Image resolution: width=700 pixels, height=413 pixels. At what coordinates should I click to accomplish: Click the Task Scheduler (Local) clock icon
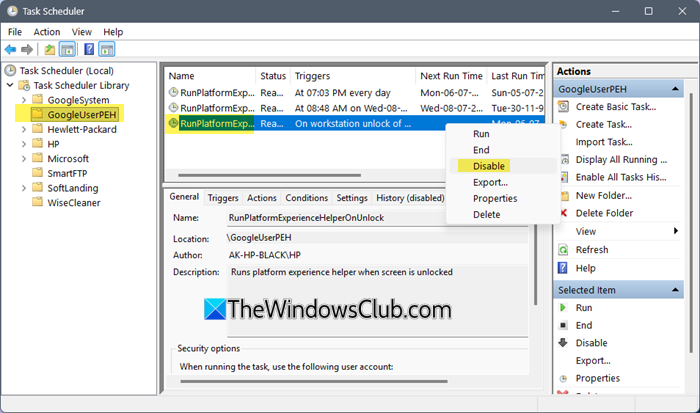click(10, 71)
